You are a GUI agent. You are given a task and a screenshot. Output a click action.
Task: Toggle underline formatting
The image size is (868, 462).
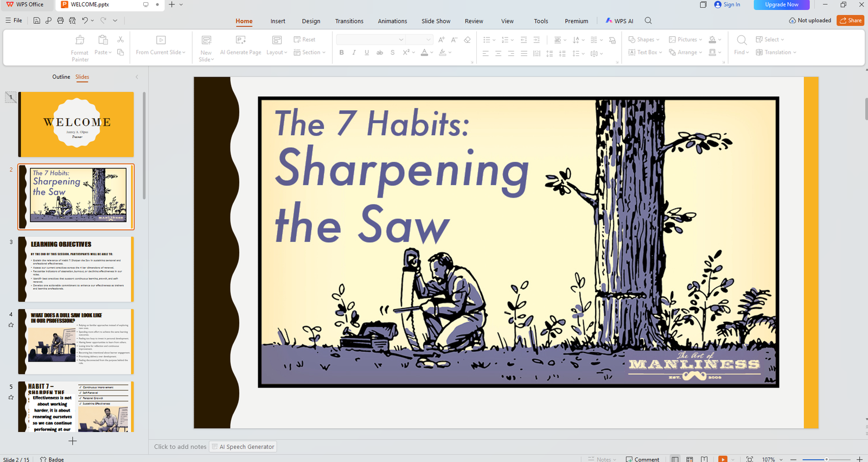pyautogui.click(x=367, y=53)
